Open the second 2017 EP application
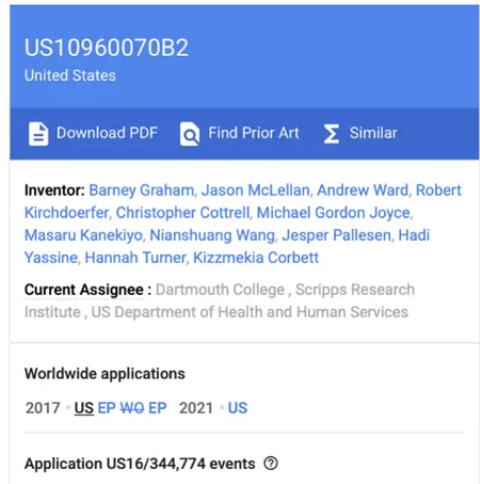This screenshot has width=480, height=484. tap(157, 408)
